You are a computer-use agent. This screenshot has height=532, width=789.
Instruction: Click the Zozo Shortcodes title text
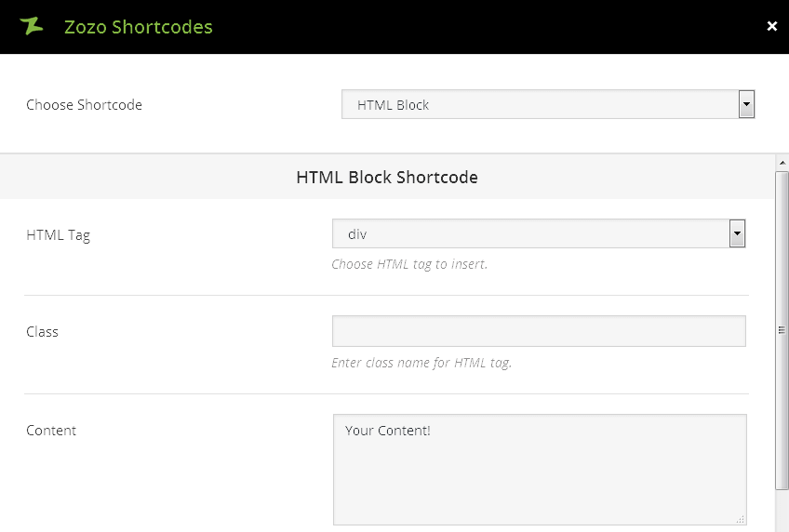tap(138, 27)
